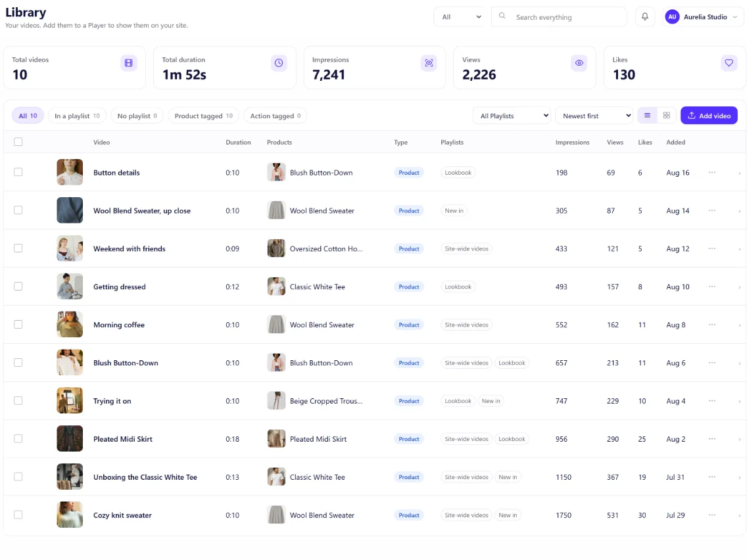The height and width of the screenshot is (560, 747).
Task: Click the Total duration clock icon
Action: coord(279,63)
